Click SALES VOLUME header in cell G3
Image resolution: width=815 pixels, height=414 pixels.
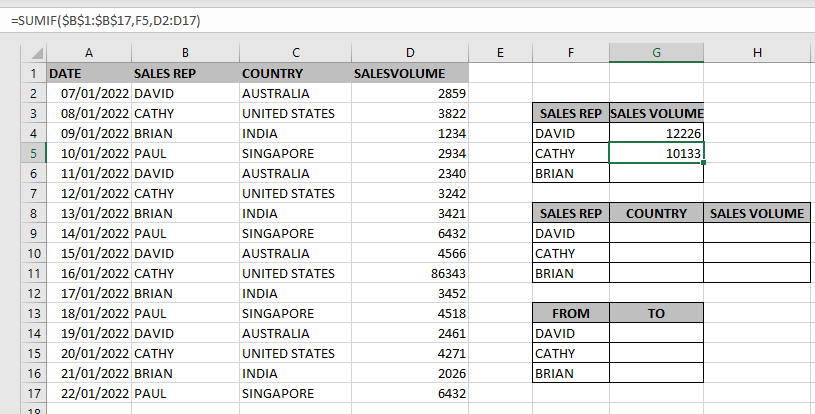656,113
